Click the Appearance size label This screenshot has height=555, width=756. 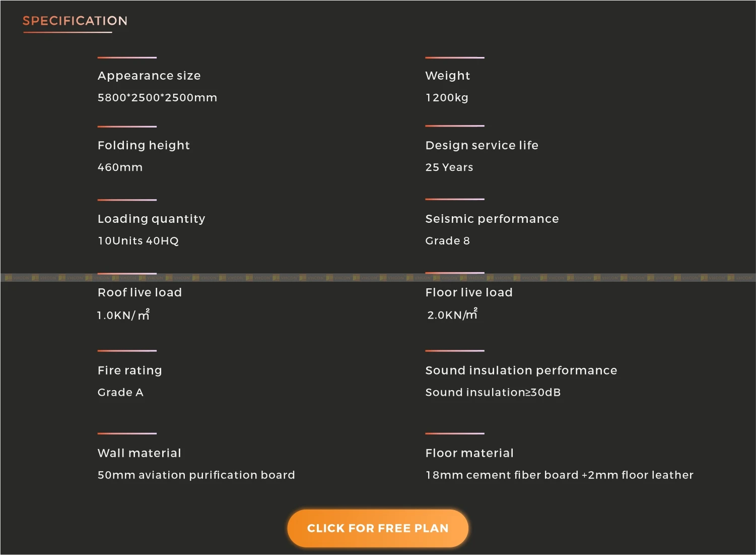[x=149, y=76]
